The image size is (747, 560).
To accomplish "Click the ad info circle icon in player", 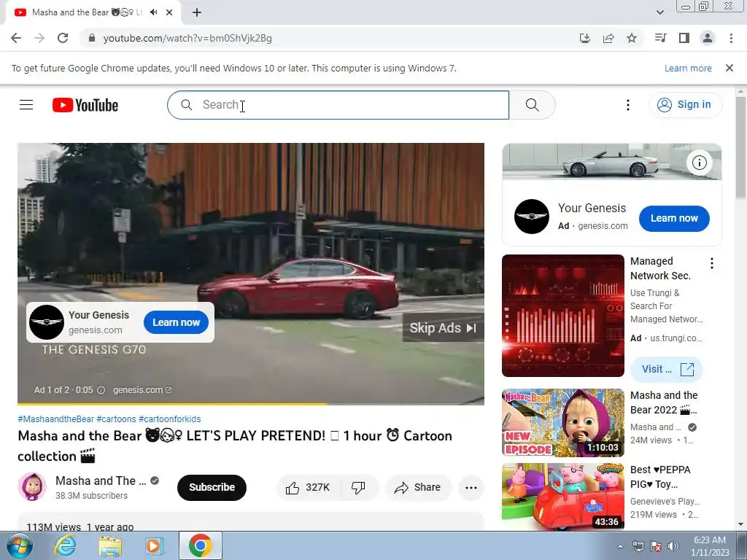I will pos(101,390).
